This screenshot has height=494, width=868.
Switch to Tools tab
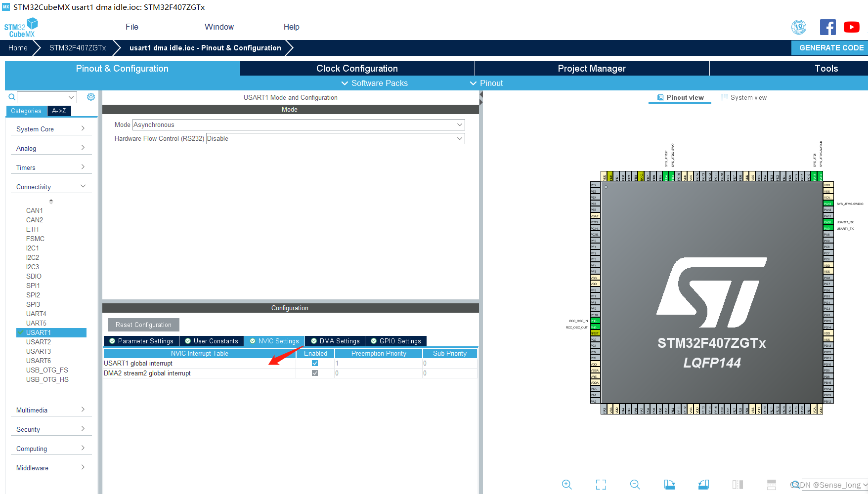pos(826,68)
